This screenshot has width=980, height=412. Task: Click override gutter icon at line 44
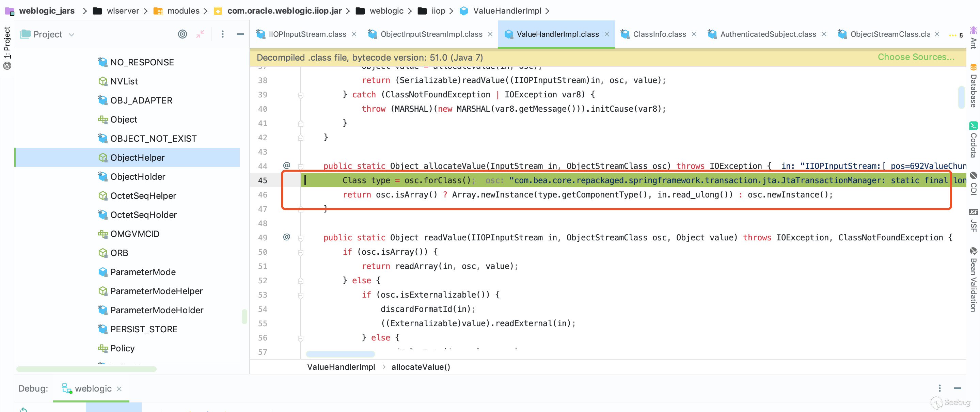tap(286, 165)
